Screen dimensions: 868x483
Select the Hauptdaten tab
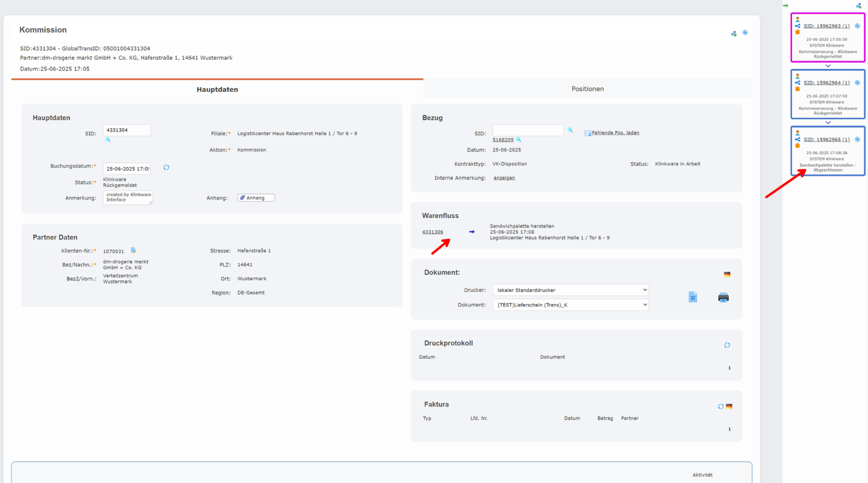tap(217, 89)
